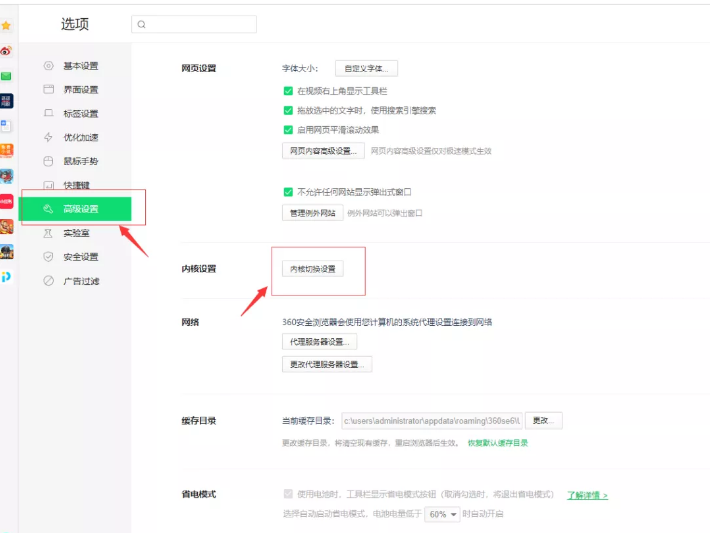719x533 pixels.
Task: Click the 内核切换设置 button
Action: pyautogui.click(x=313, y=269)
